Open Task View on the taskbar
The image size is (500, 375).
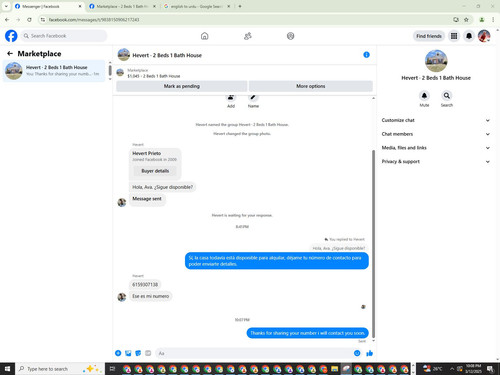[x=112, y=369]
